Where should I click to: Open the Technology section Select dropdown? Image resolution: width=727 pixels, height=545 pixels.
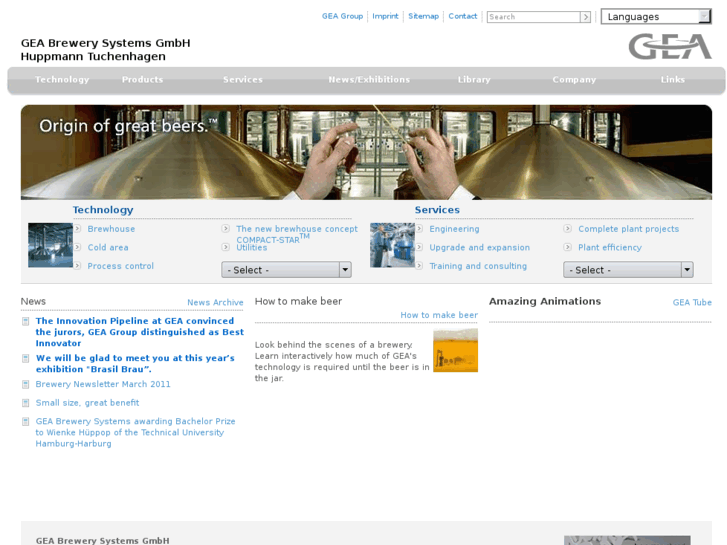pyautogui.click(x=286, y=270)
